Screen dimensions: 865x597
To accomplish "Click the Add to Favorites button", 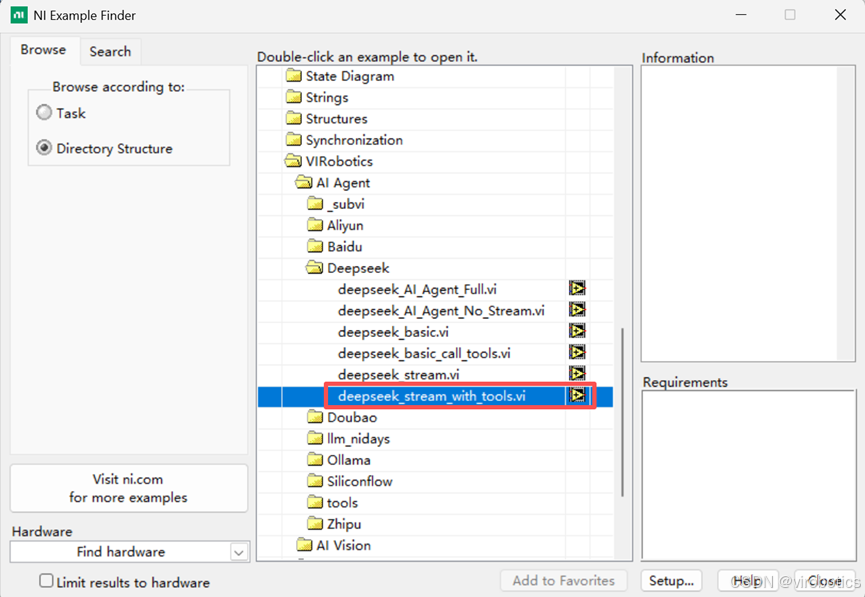I will coord(563,580).
